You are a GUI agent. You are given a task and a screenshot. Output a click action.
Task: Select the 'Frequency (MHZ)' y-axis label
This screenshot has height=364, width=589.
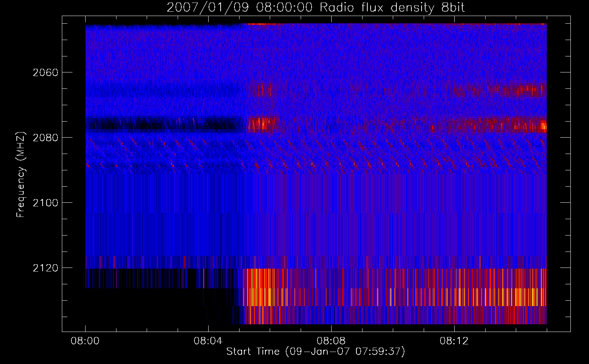pos(21,175)
